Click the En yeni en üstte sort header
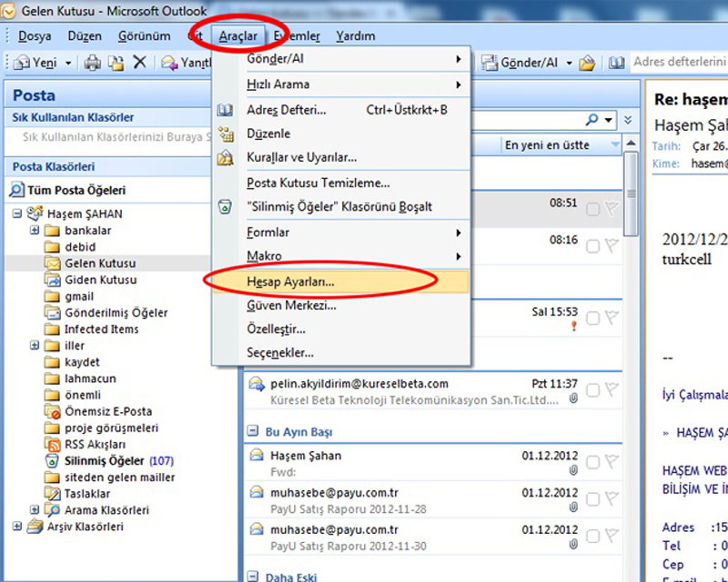The width and height of the screenshot is (728, 582). pos(561,145)
